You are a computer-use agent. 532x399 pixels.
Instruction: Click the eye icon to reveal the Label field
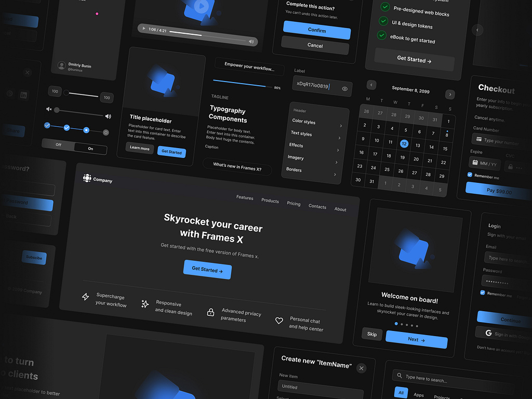344,88
